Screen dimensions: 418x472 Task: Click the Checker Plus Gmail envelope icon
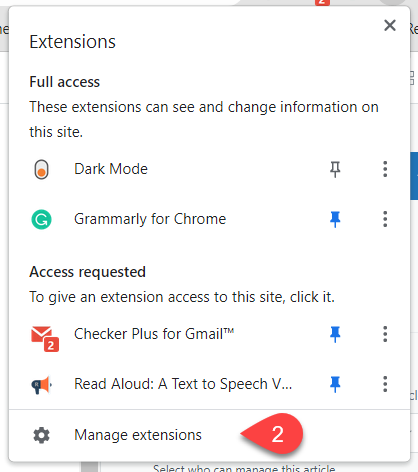[45, 338]
